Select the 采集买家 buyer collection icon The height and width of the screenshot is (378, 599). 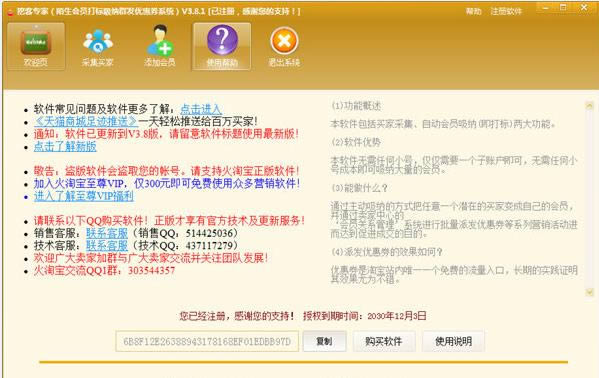pyautogui.click(x=97, y=46)
